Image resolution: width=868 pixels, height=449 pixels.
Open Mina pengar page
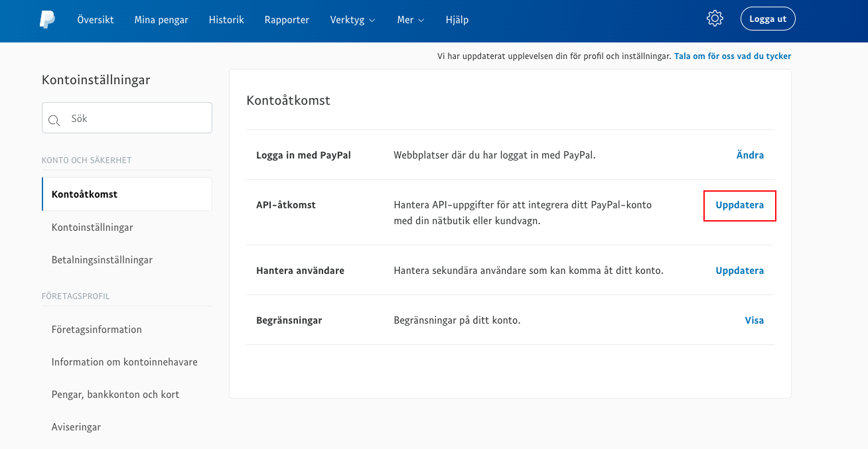point(161,20)
